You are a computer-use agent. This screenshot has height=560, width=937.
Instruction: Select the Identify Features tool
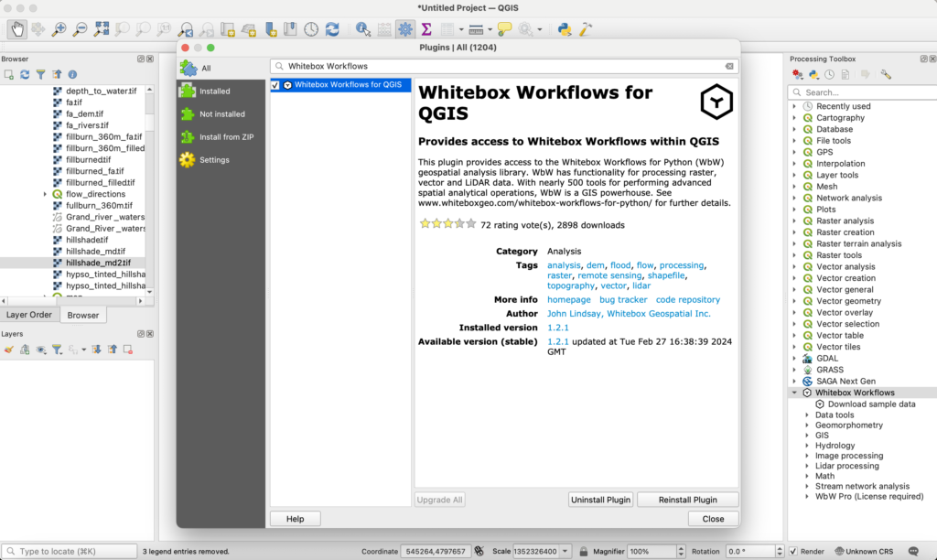(361, 28)
